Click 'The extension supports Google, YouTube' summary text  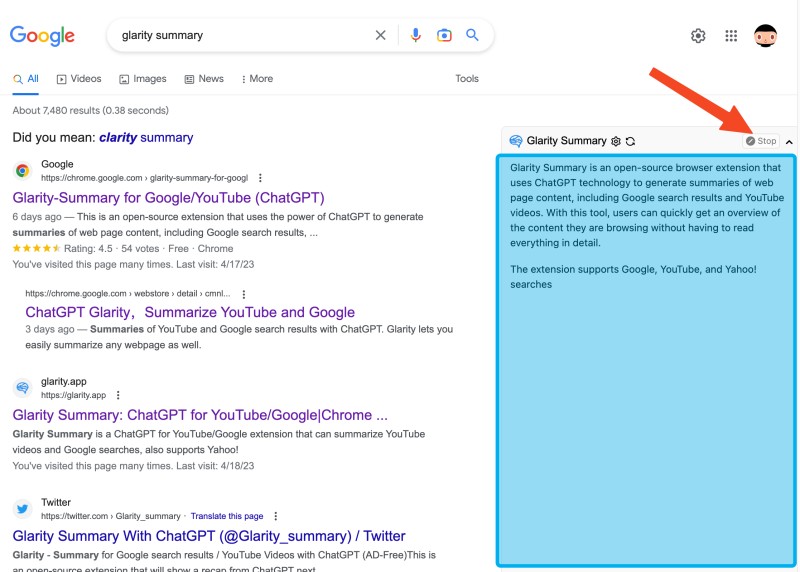click(633, 277)
